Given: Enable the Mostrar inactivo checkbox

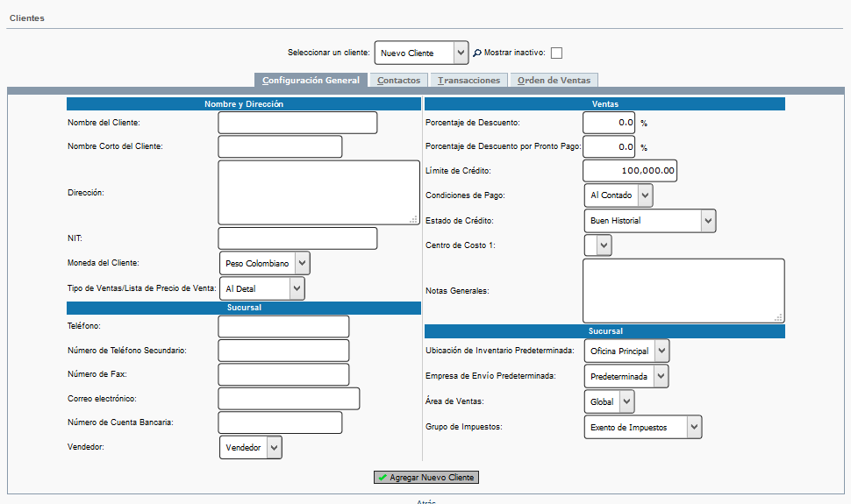Looking at the screenshot, I should [556, 53].
